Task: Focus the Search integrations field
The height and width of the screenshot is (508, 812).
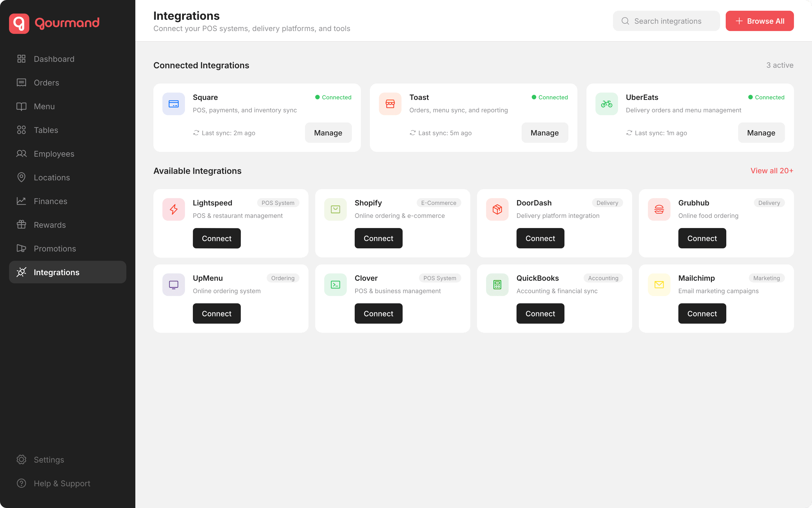Action: [666, 21]
